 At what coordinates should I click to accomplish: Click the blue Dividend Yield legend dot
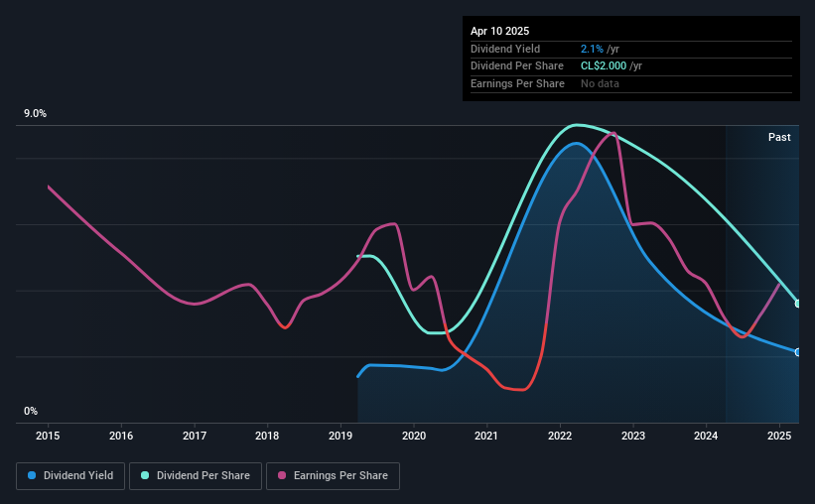32,475
